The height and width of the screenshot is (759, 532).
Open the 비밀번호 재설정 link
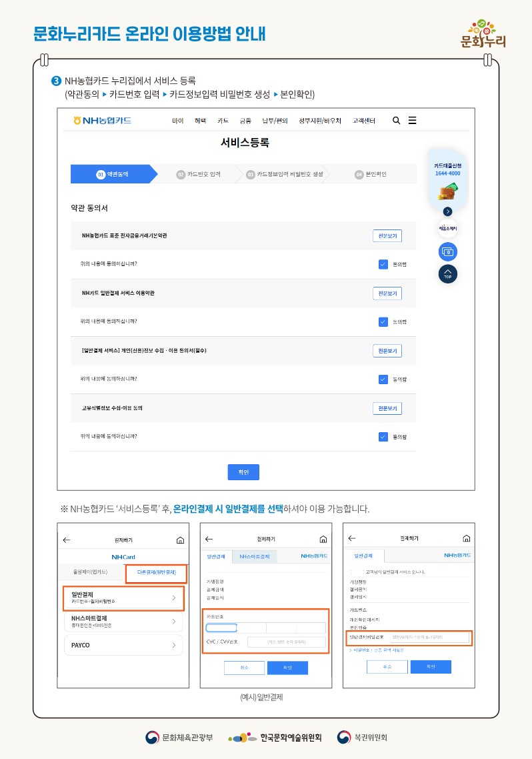pos(377,650)
